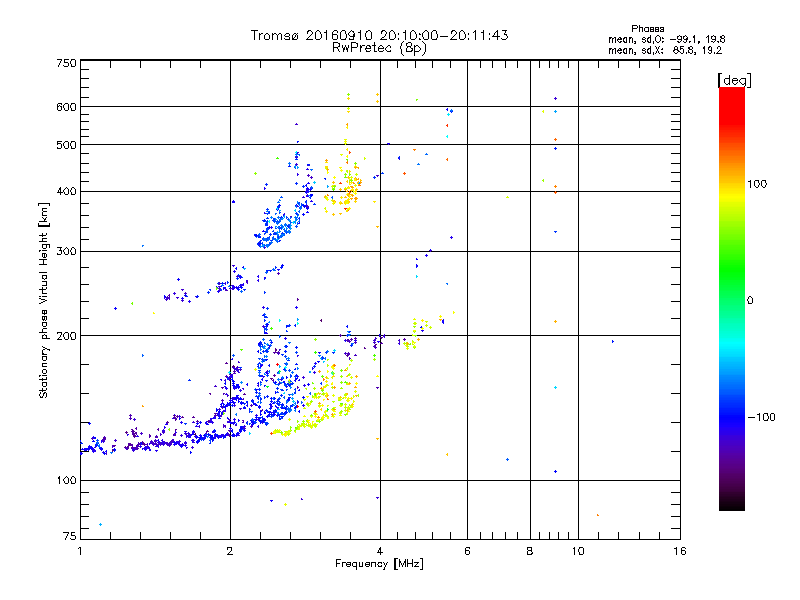Click the colorbar '-100' tick label
The height and width of the screenshot is (600, 800).
point(762,417)
